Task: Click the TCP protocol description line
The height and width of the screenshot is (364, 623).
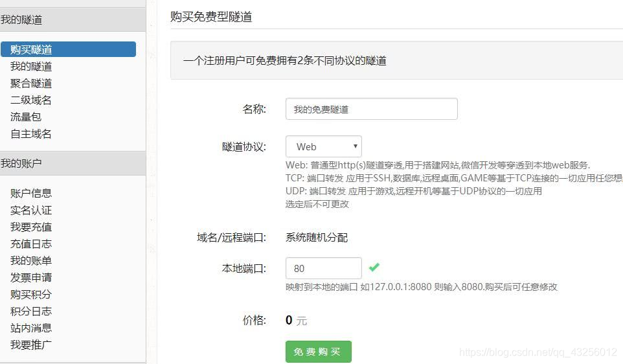Action: point(454,178)
